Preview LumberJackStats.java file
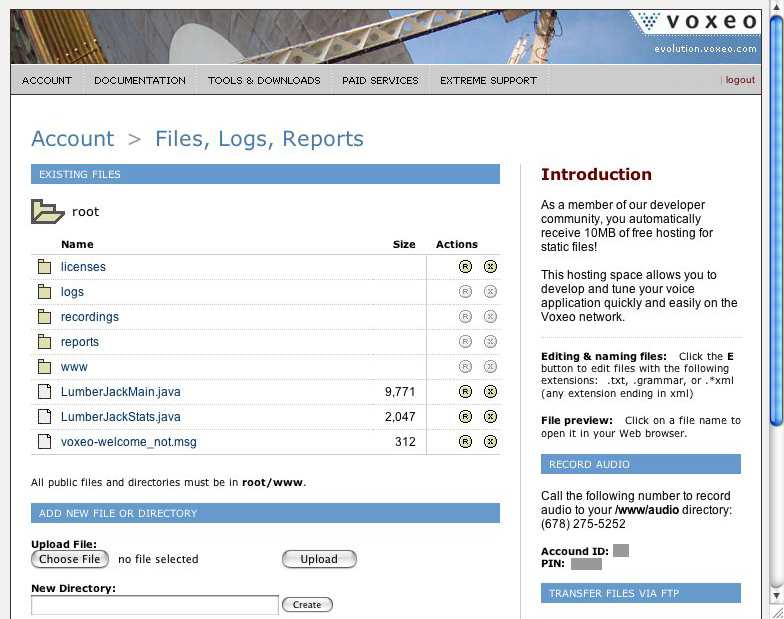 (x=120, y=416)
